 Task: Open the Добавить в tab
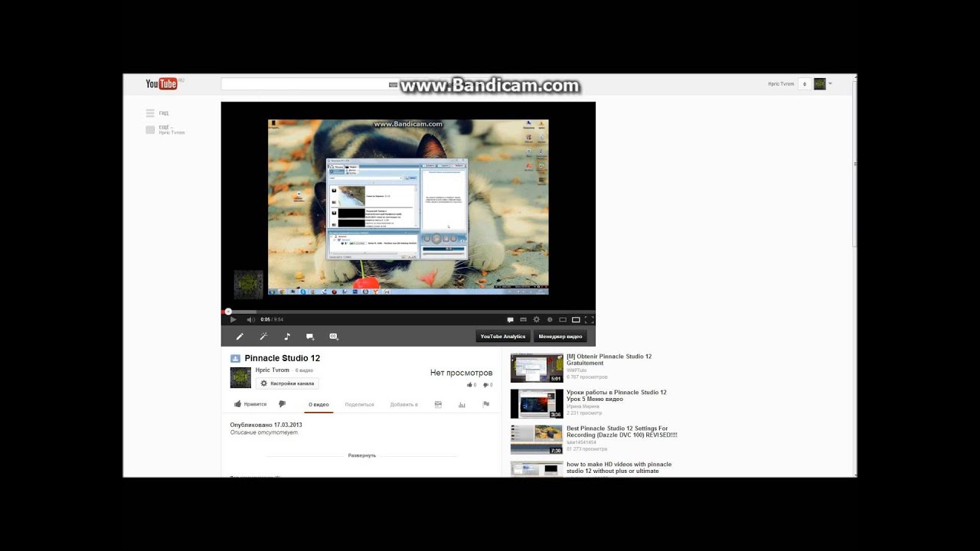(403, 404)
